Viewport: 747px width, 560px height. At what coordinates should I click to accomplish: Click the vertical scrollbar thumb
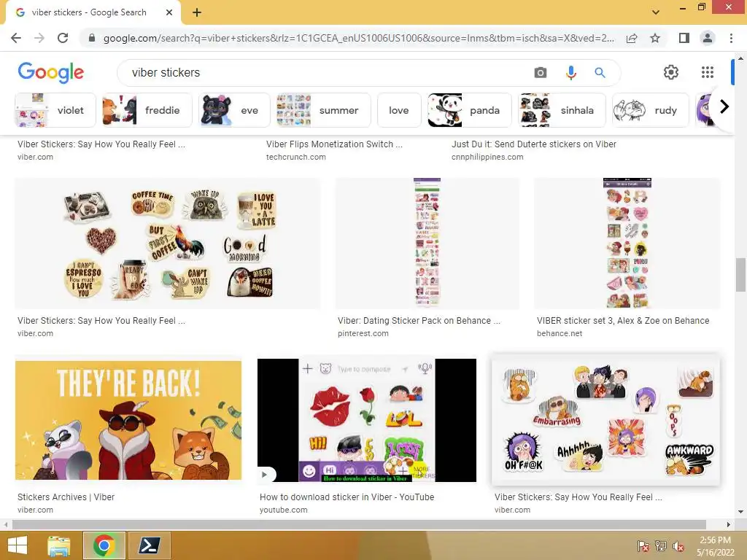pyautogui.click(x=740, y=275)
